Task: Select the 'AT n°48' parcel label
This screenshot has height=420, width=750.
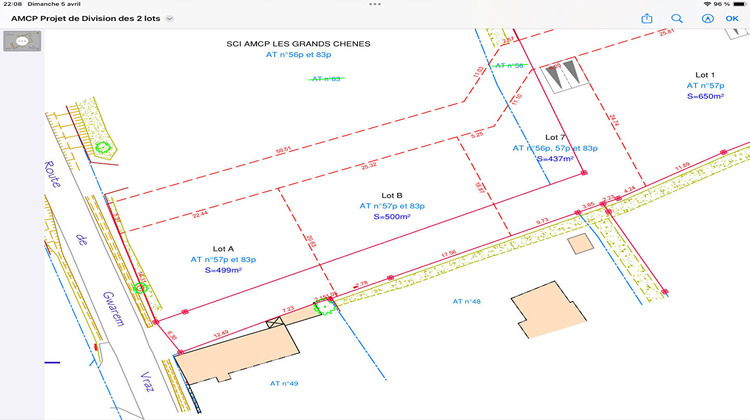Action: 466,301
